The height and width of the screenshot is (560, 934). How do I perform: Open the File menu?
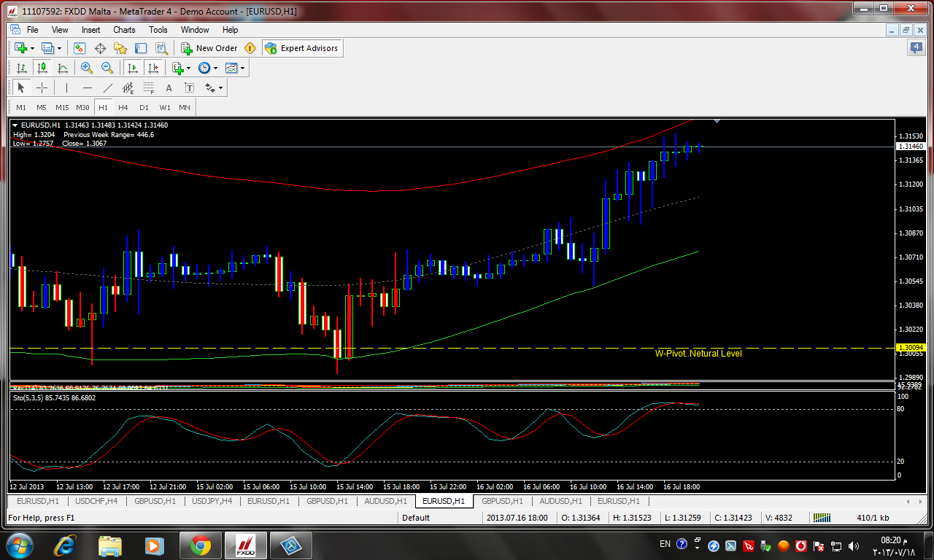click(x=32, y=30)
